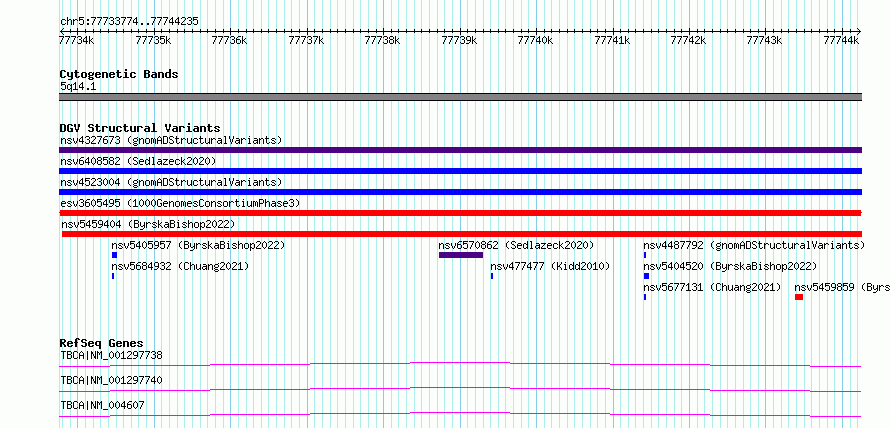The height and width of the screenshot is (428, 890).
Task: Select the TBCA NM_001297740 magenta gene line
Action: tap(460, 389)
